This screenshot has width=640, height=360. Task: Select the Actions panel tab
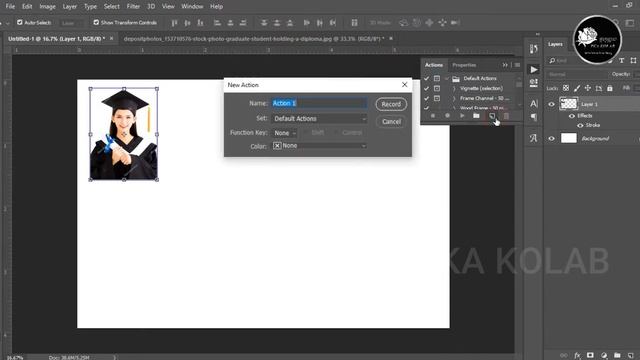pos(434,65)
